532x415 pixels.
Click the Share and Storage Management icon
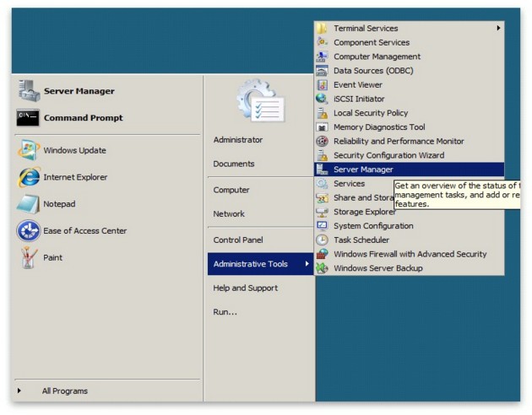[322, 197]
